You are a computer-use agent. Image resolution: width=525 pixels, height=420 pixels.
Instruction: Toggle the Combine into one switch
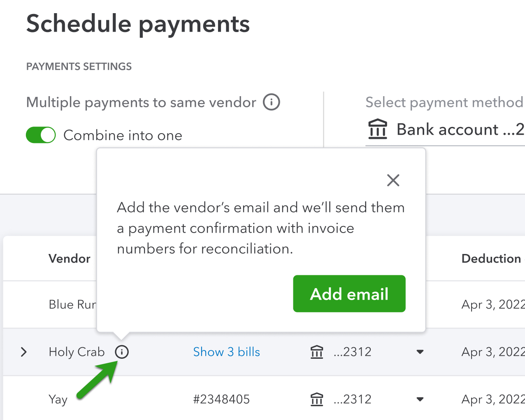click(x=41, y=135)
